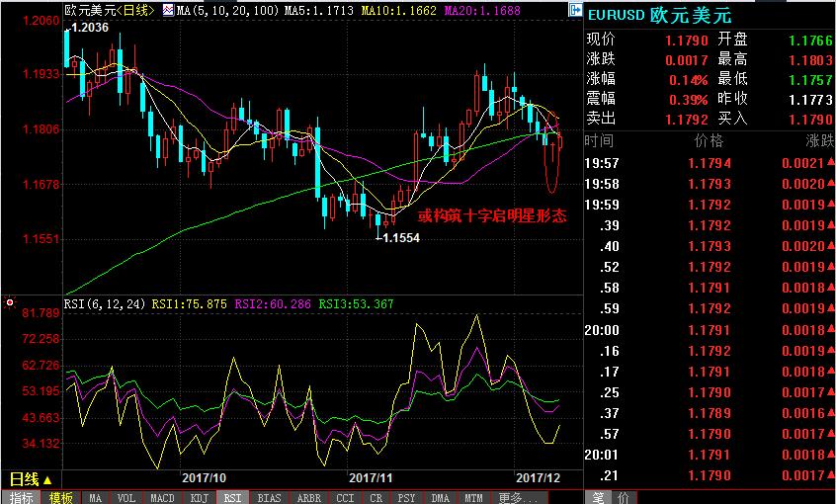Click the 1.1554 low price label
This screenshot has width=836, height=504.
coord(399,238)
